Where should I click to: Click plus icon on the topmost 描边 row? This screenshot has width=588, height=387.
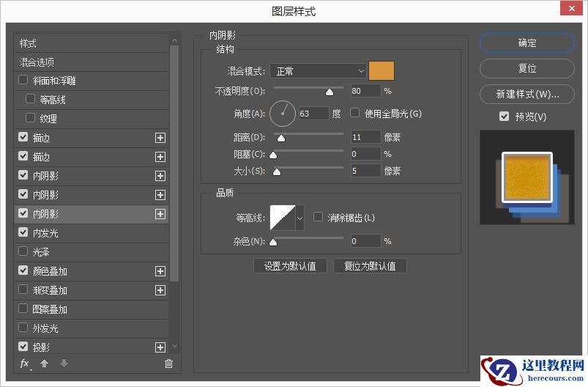pos(160,138)
